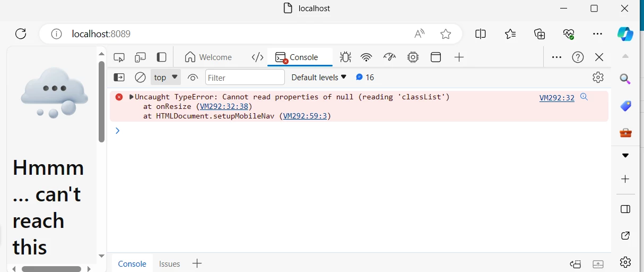Open Copilot sidebar

625,33
